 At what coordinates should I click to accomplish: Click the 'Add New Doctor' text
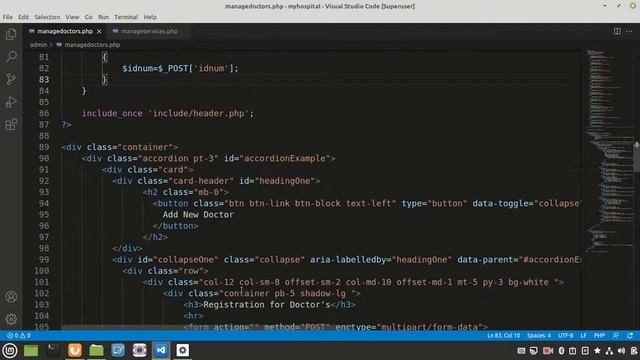(x=198, y=215)
